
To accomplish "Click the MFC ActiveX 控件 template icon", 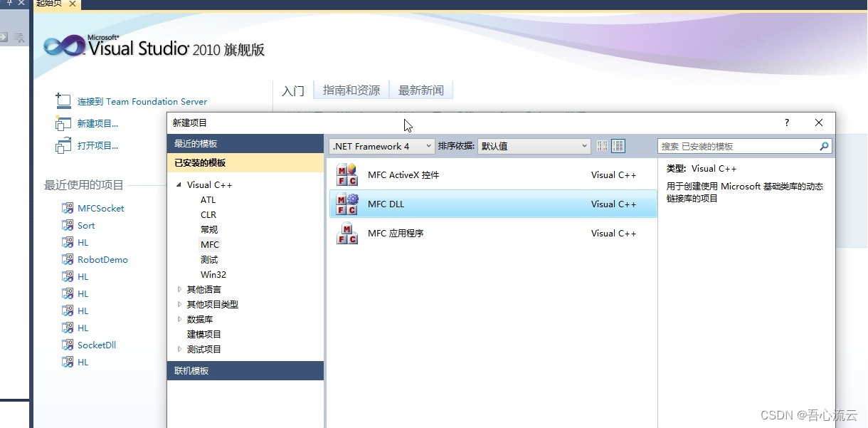I will pyautogui.click(x=346, y=174).
